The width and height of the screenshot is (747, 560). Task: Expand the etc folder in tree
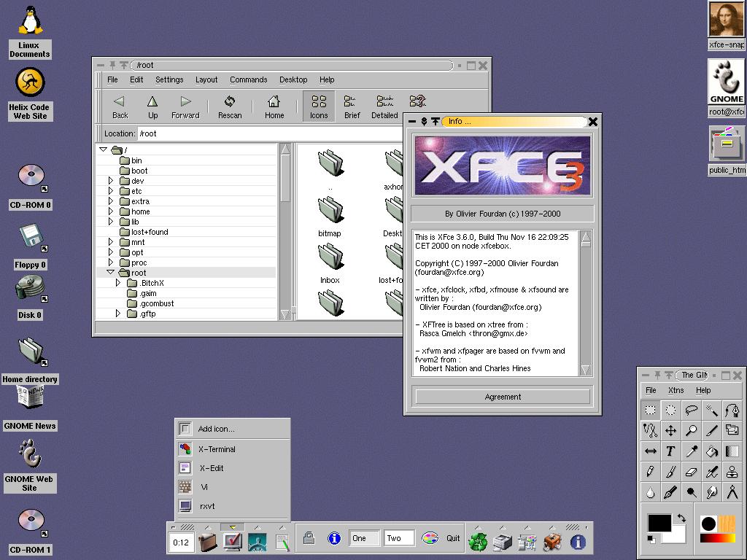point(111,190)
